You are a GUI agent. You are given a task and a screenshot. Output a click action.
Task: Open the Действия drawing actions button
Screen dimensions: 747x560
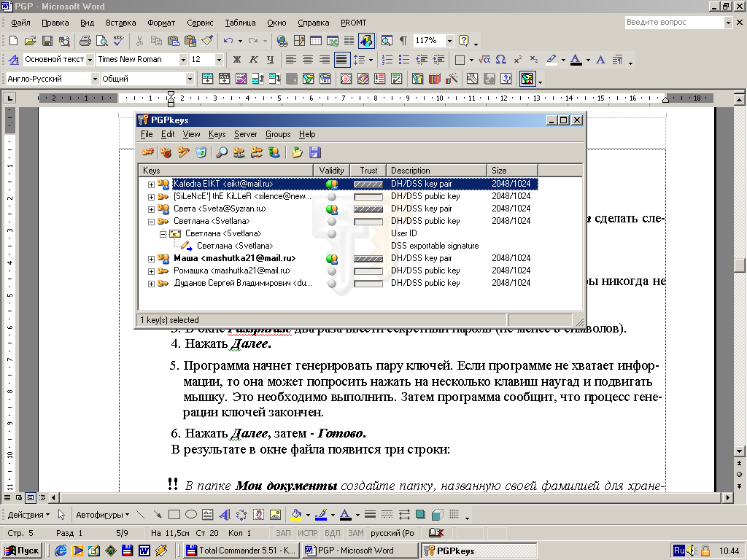coord(28,515)
